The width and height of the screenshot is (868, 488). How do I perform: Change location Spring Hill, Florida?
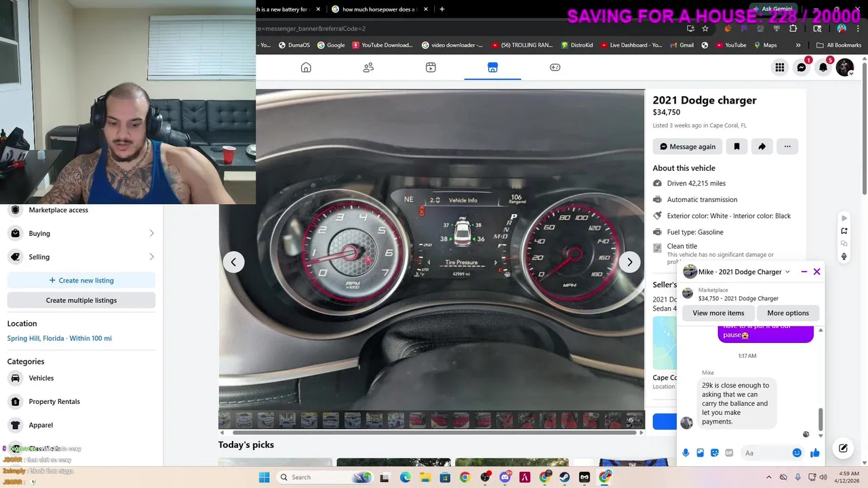point(59,338)
